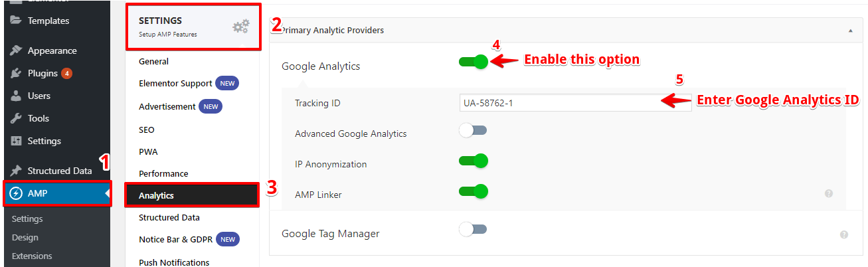Open Extensions submenu link under AMP
Viewport: 868px width, 267px height.
point(32,256)
